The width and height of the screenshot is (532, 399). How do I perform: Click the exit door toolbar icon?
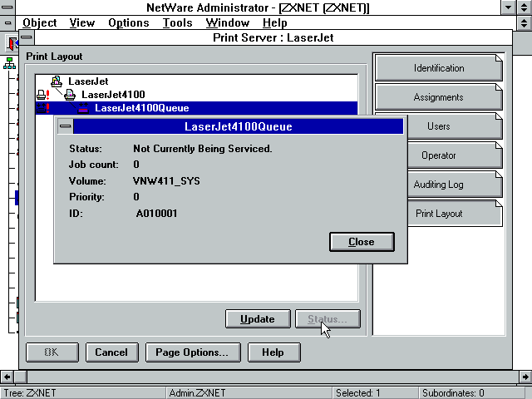point(12,43)
